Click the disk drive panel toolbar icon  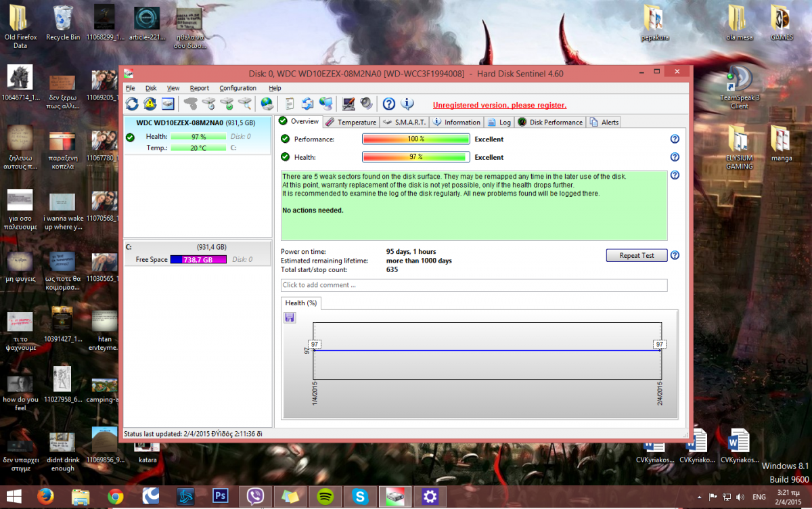click(167, 104)
